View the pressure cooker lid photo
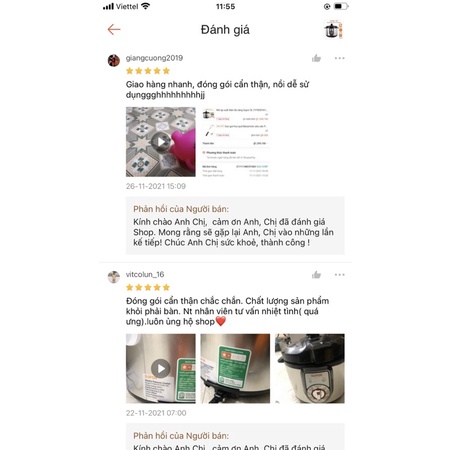 (x=310, y=368)
